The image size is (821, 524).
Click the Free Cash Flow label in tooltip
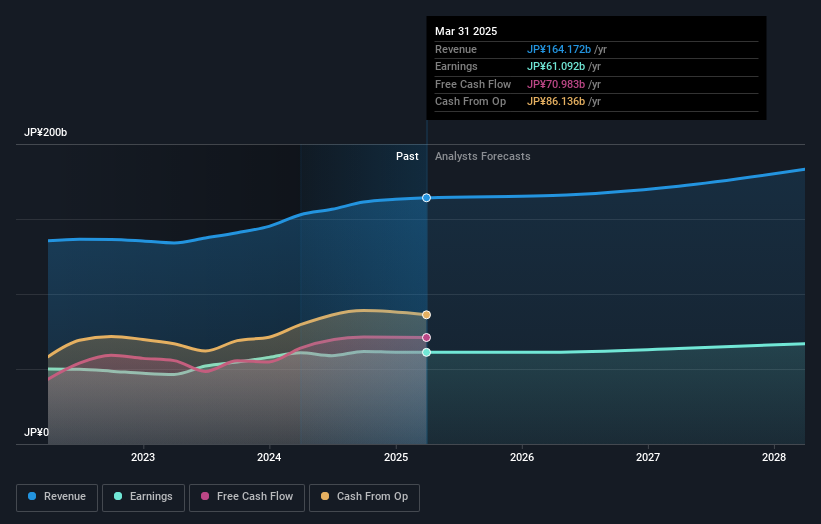[473, 84]
